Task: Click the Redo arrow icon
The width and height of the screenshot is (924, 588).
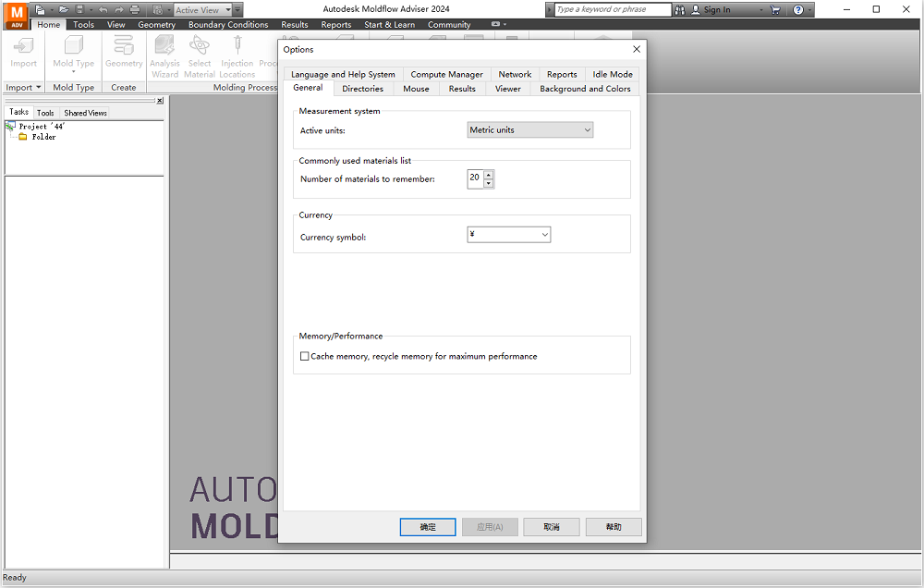Action: (119, 10)
